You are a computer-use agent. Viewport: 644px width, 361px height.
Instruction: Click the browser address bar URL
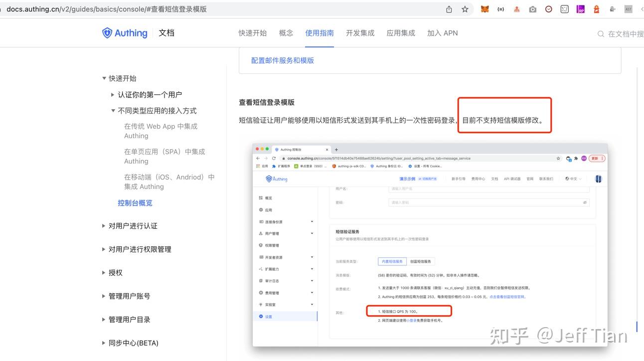[107, 9]
